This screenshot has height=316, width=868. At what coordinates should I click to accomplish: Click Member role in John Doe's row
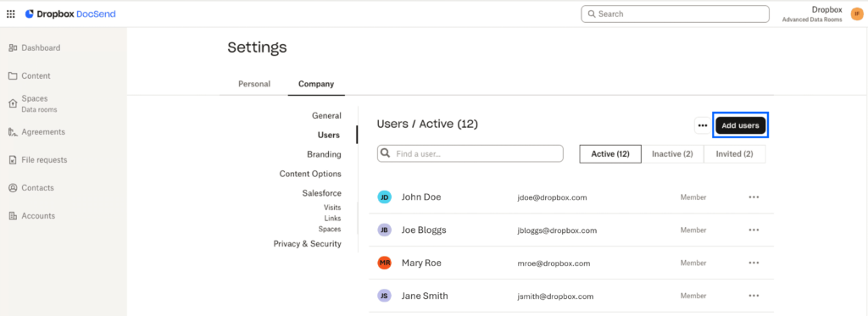click(693, 197)
